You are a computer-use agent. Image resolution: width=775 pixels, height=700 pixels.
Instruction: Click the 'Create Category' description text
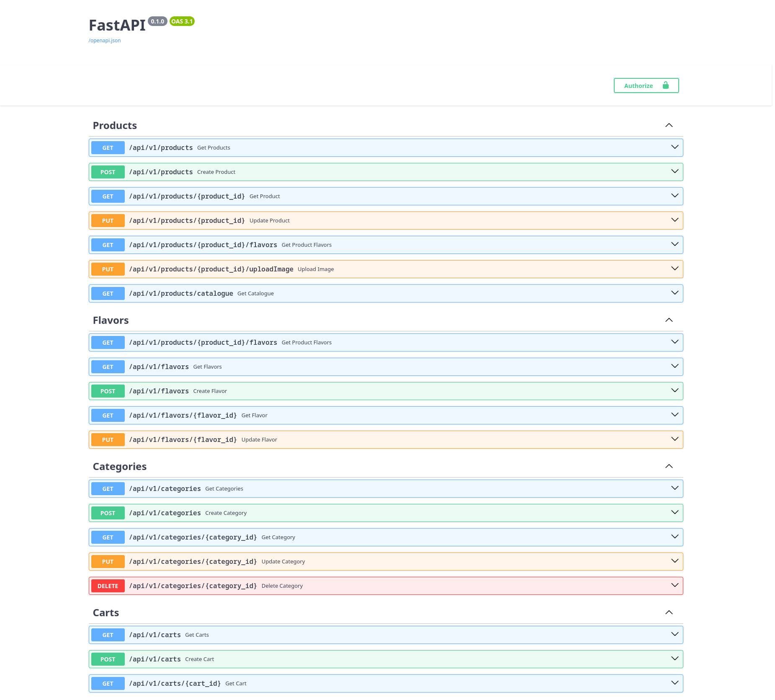(226, 513)
